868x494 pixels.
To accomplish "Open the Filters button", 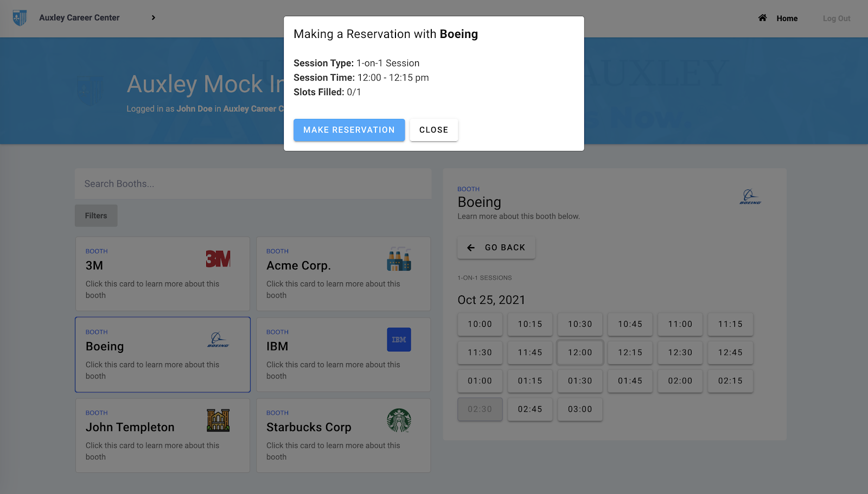I will [96, 216].
